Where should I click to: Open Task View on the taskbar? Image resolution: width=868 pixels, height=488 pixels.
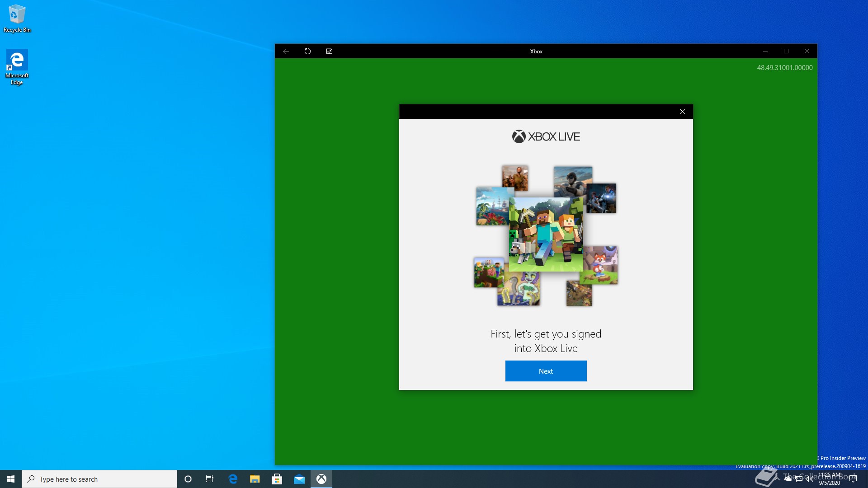pyautogui.click(x=210, y=479)
